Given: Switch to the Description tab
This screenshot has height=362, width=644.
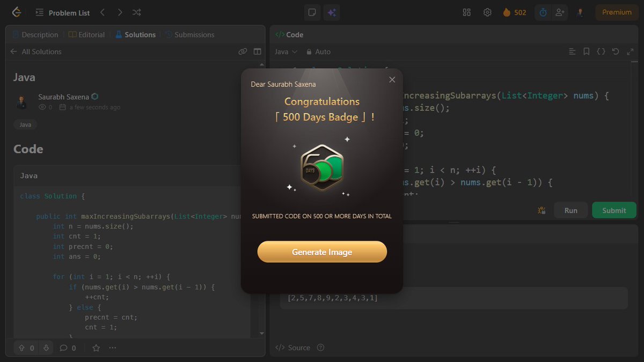Looking at the screenshot, I should click(x=35, y=34).
